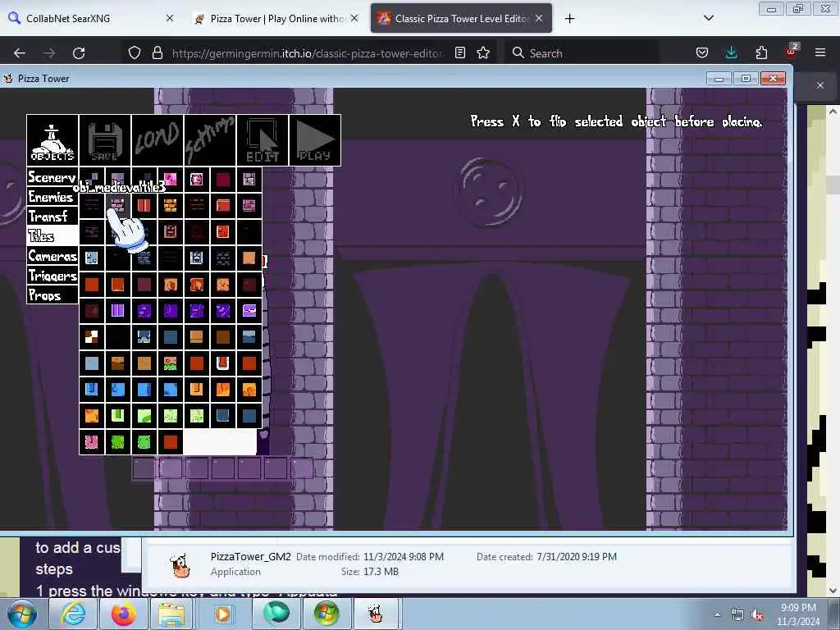Open the Objects panel in the editor
Screen dimensions: 840x630
click(x=52, y=140)
